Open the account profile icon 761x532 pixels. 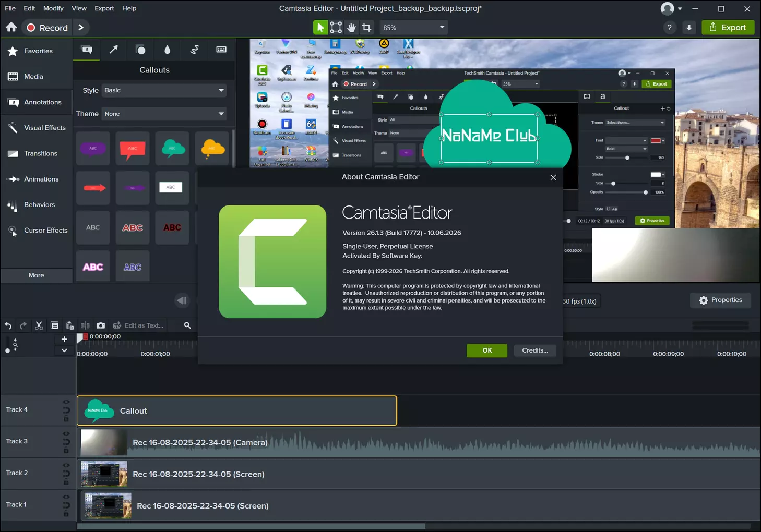[x=667, y=8]
